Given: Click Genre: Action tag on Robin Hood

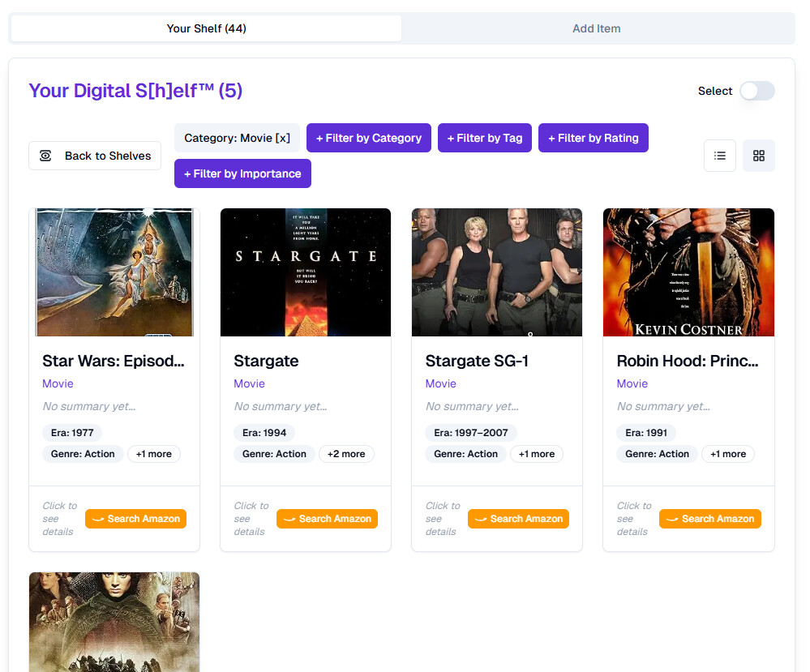Looking at the screenshot, I should 657,454.
